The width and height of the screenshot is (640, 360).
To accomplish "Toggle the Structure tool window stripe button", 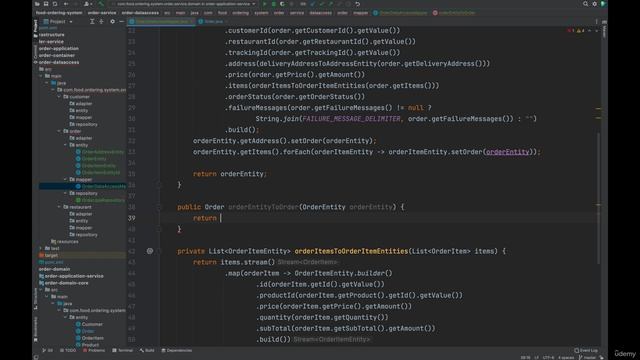I will coord(36,299).
